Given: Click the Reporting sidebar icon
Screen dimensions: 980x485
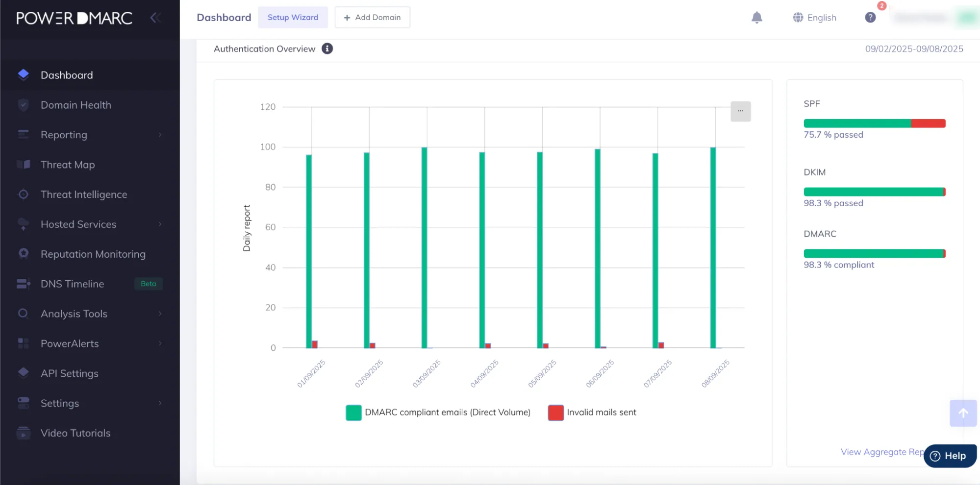Looking at the screenshot, I should [23, 134].
